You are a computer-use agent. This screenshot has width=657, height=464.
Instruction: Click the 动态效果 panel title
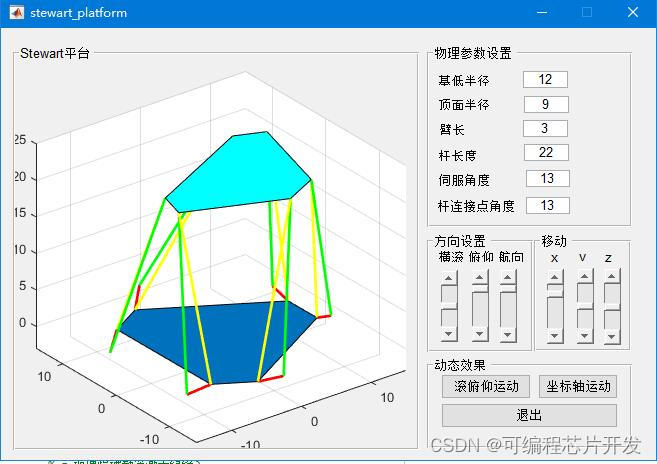click(460, 365)
